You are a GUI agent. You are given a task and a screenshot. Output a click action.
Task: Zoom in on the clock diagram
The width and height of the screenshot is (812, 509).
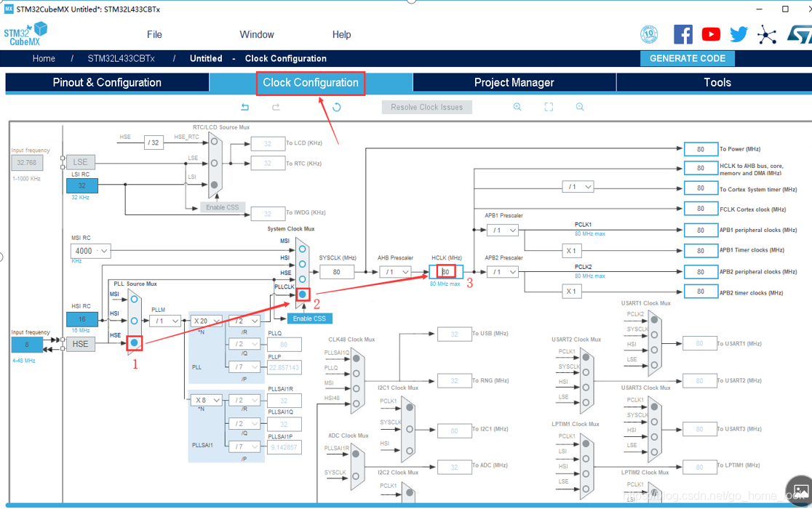[x=517, y=107]
